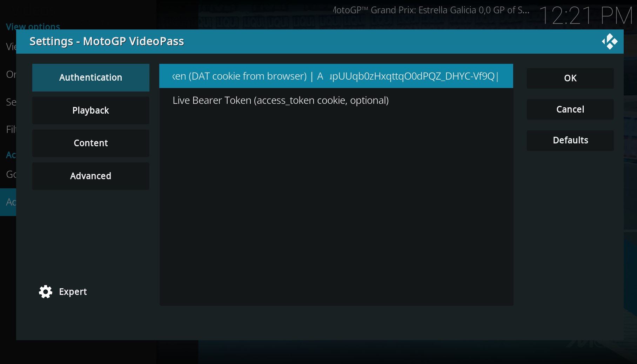Click the Expert settings level gear icon

click(x=46, y=292)
